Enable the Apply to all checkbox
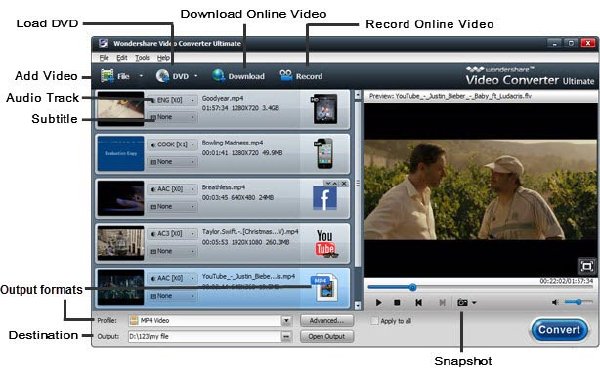 pyautogui.click(x=374, y=321)
